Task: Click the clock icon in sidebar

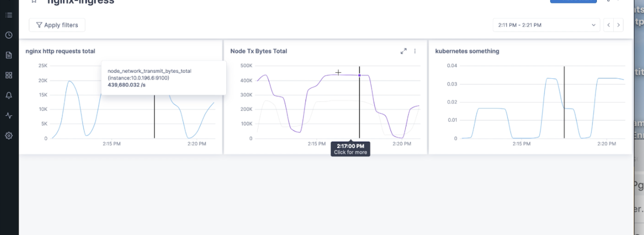Action: tap(8, 35)
